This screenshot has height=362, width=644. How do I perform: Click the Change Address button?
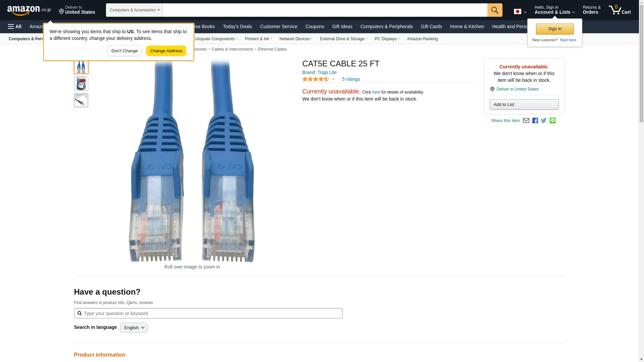[166, 51]
